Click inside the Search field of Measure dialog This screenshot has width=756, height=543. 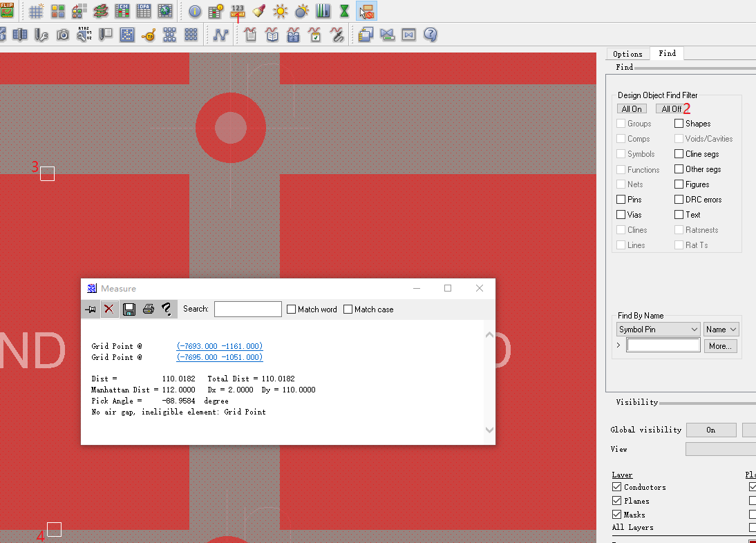247,309
